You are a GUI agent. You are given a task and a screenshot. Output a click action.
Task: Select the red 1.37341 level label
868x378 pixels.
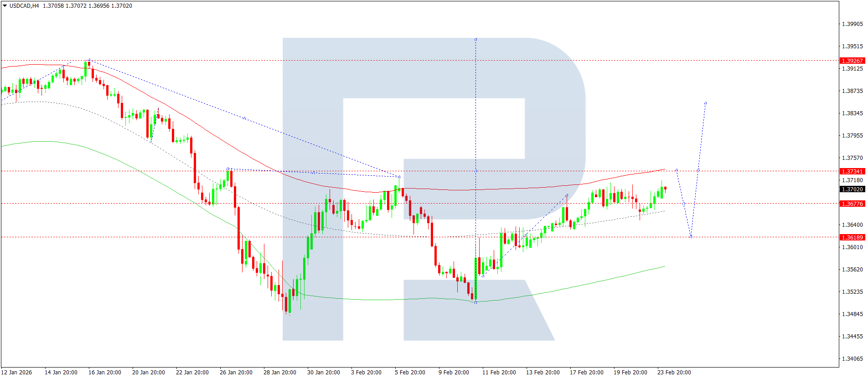pyautogui.click(x=852, y=171)
